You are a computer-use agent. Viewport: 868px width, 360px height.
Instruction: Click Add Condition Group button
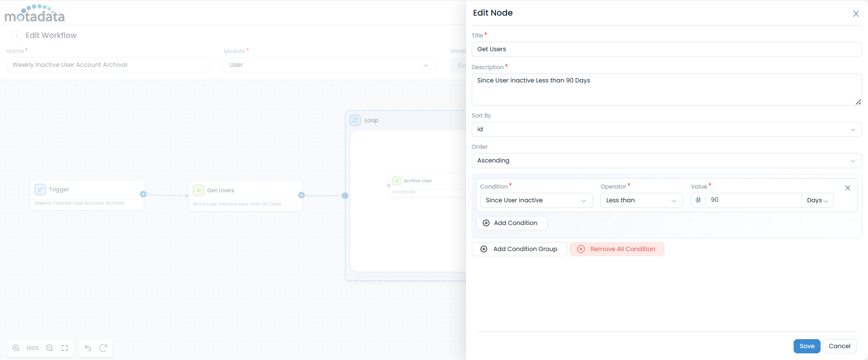click(x=519, y=249)
